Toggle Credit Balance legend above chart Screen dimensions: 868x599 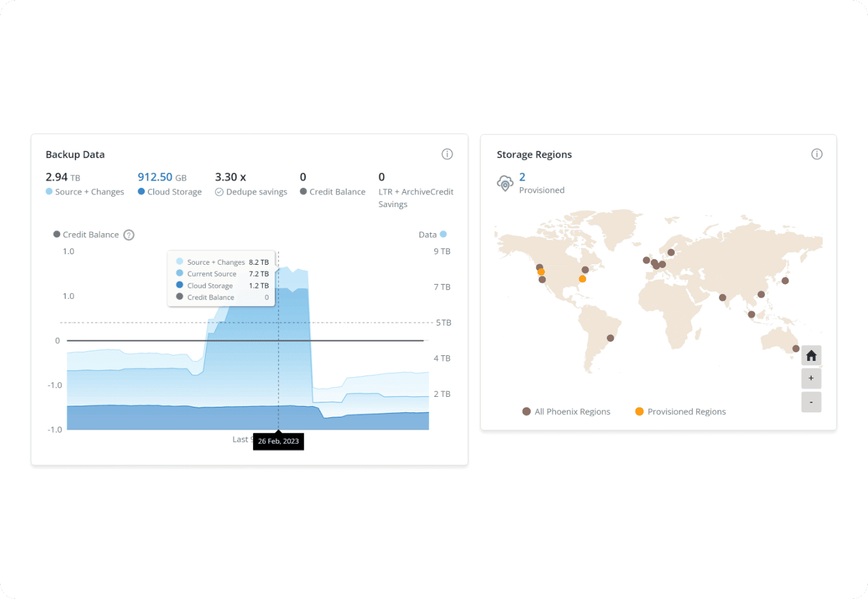click(86, 235)
